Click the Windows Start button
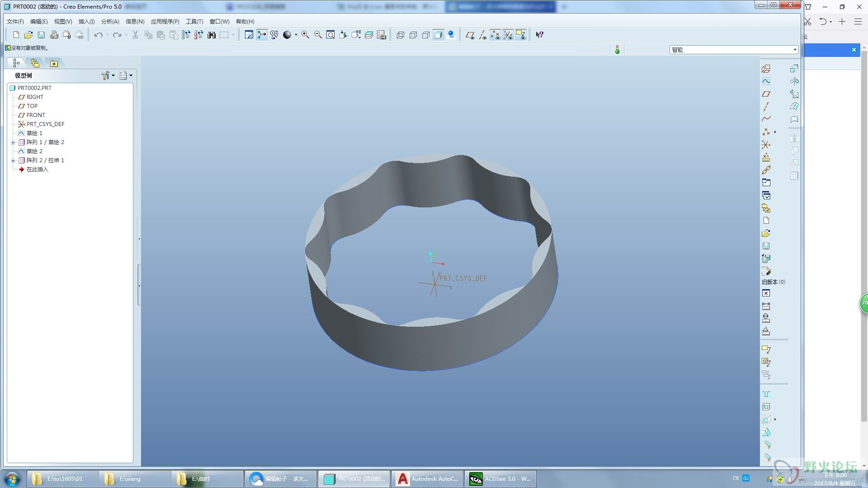Image resolution: width=868 pixels, height=488 pixels. tap(12, 479)
